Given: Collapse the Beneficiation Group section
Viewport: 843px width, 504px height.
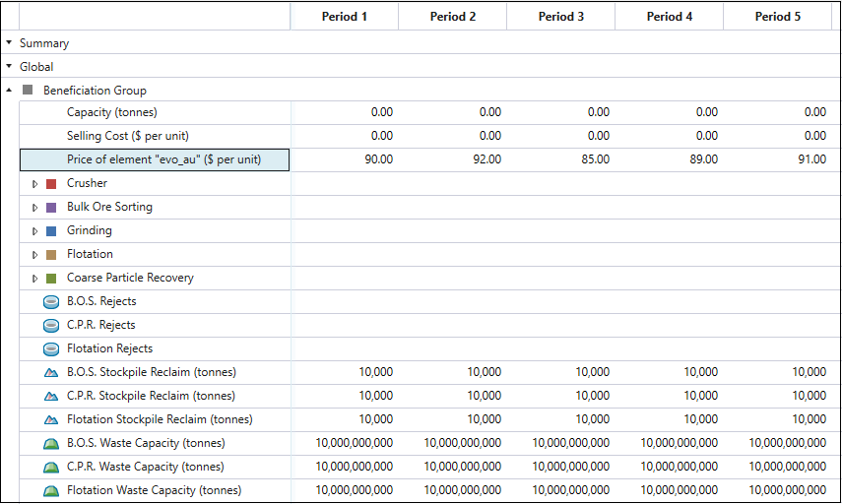Looking at the screenshot, I should coord(9,91).
